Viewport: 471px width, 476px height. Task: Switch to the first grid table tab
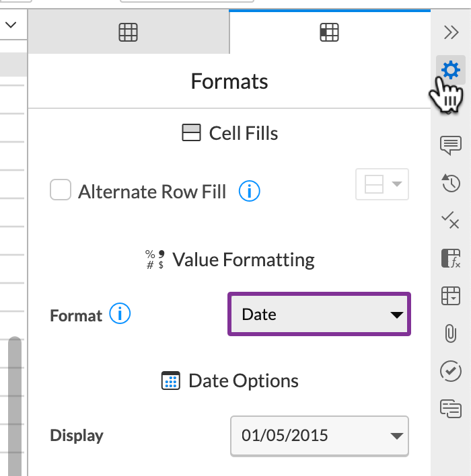[128, 32]
